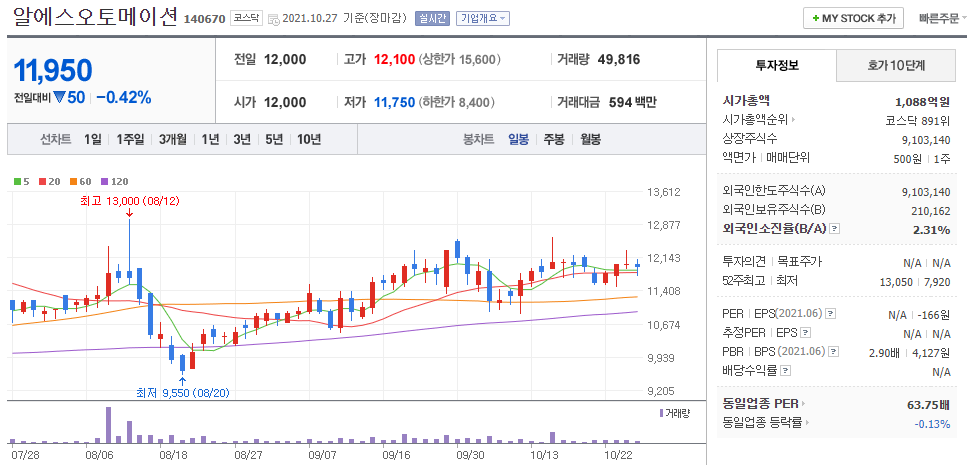The width and height of the screenshot is (971, 465).
Task: Click the 상한가 15,600 text
Action: click(x=460, y=60)
